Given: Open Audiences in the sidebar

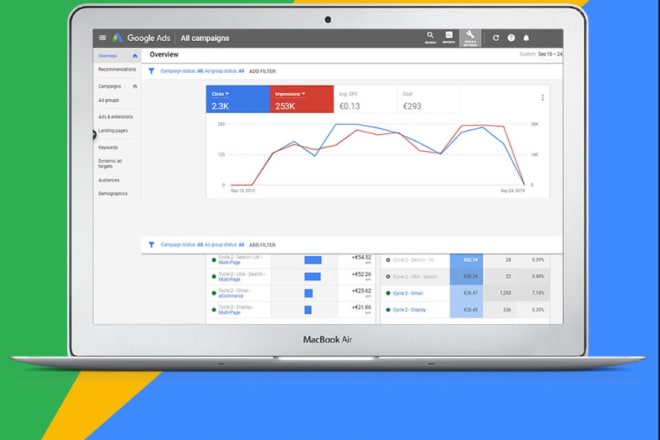Looking at the screenshot, I should click(x=109, y=180).
